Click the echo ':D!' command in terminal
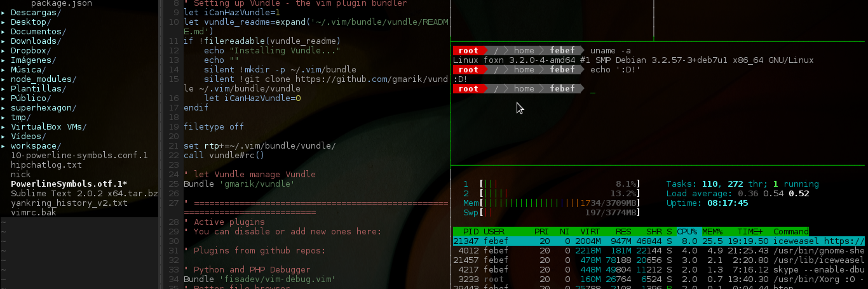This screenshot has height=289, width=868. click(615, 69)
